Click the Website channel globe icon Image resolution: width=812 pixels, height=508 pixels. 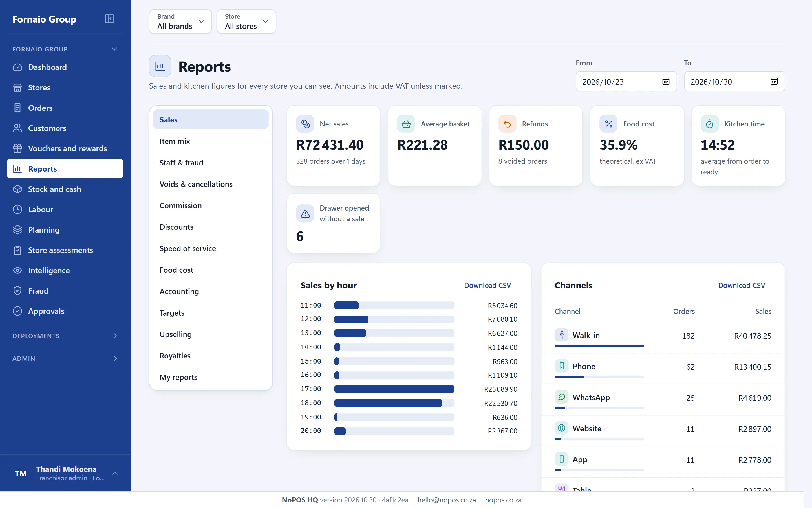click(x=561, y=428)
